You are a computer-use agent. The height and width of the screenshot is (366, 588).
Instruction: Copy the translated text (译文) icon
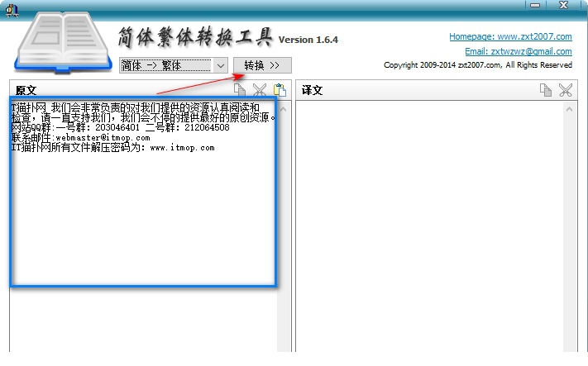(546, 90)
